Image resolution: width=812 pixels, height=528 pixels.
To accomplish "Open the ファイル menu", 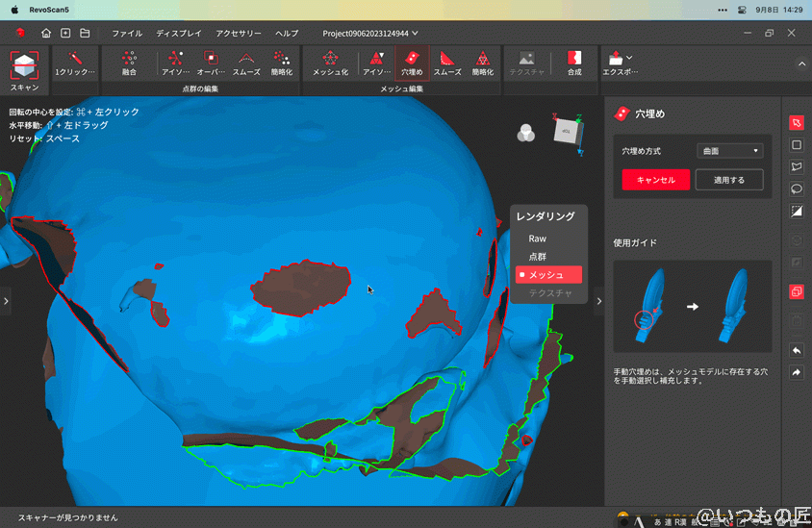I will pos(127,33).
